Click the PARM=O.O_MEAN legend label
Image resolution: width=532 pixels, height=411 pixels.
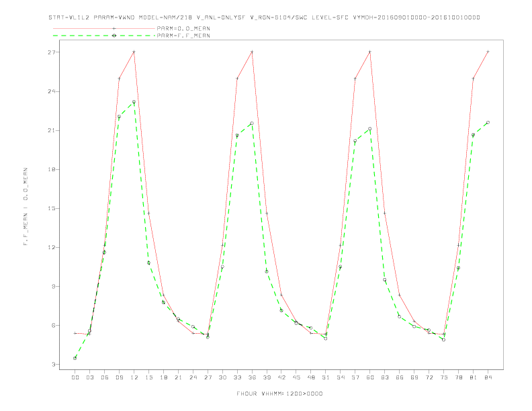click(183, 29)
